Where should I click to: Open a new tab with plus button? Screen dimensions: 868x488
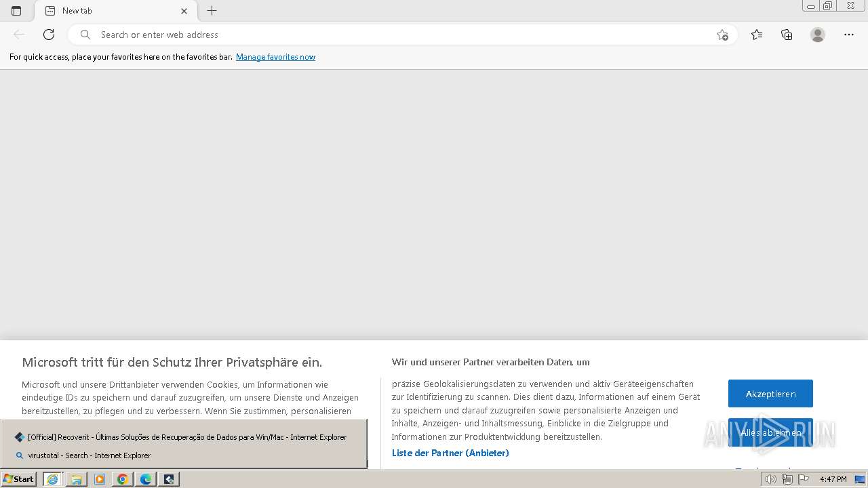[212, 11]
